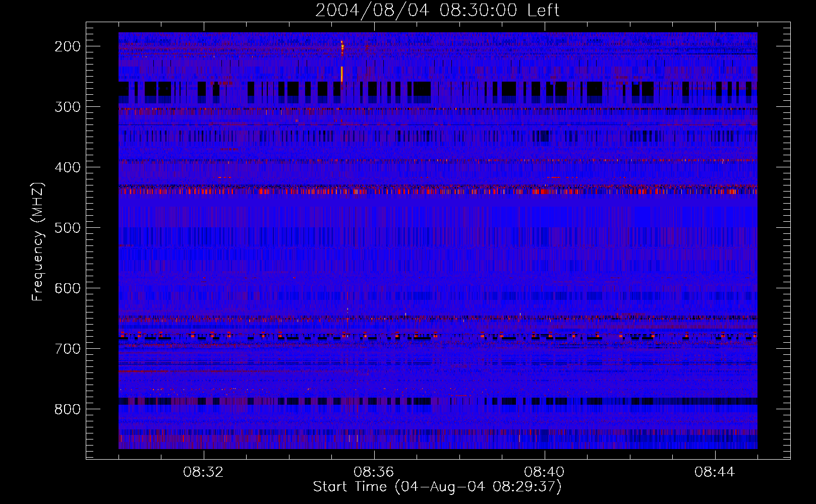The image size is (816, 504).
Task: Click the 08:32 time tick label
Action: (203, 472)
